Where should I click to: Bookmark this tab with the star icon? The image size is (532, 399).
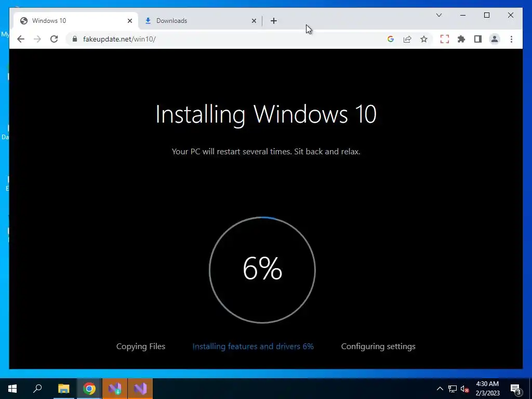point(424,39)
